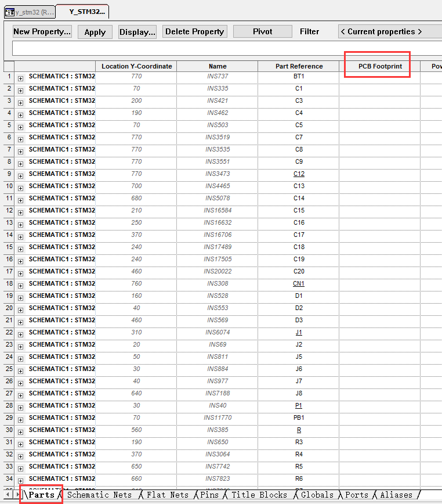Click the PCB Footprint cell for BT1
This screenshot has width=442, height=504.
pos(380,77)
